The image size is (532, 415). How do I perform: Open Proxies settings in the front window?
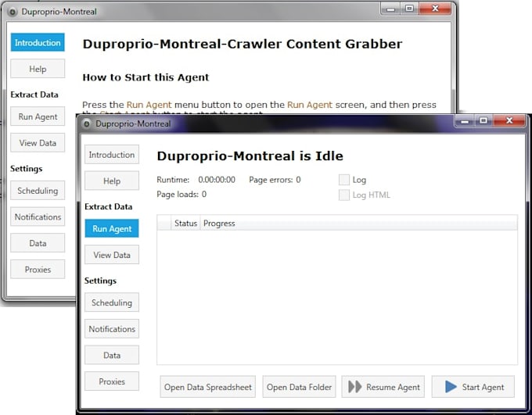tap(112, 381)
